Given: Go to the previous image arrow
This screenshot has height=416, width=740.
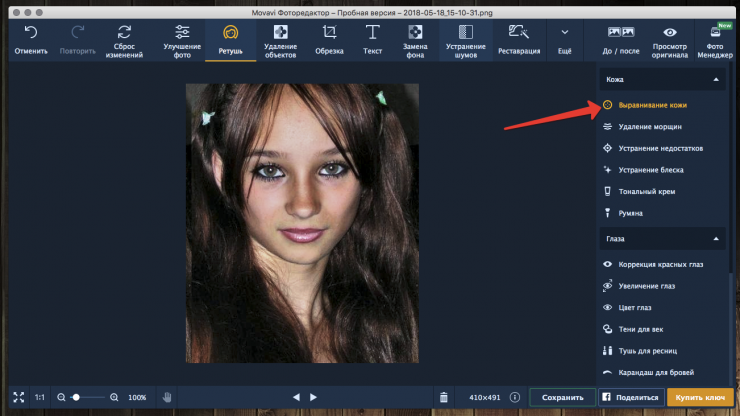Looking at the screenshot, I should (296, 397).
